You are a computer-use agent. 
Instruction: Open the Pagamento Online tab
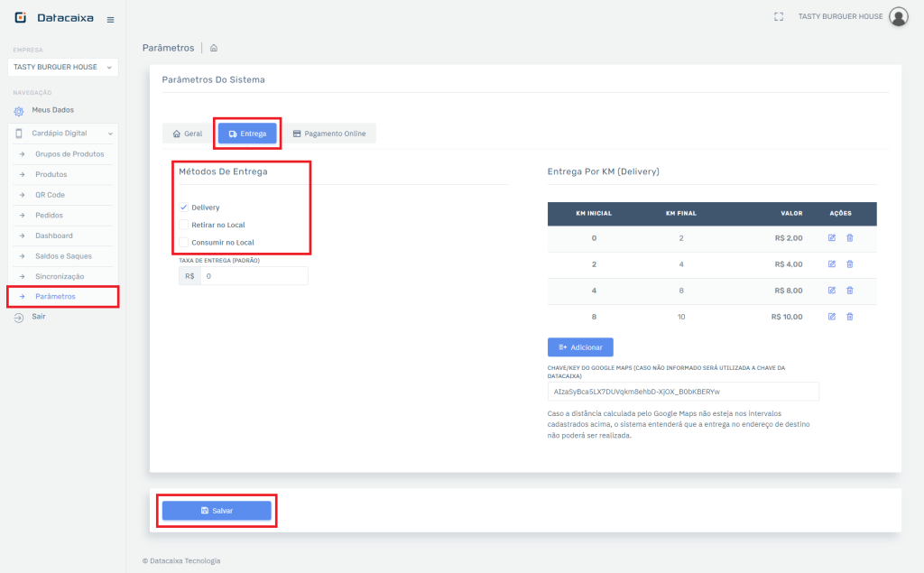point(329,134)
